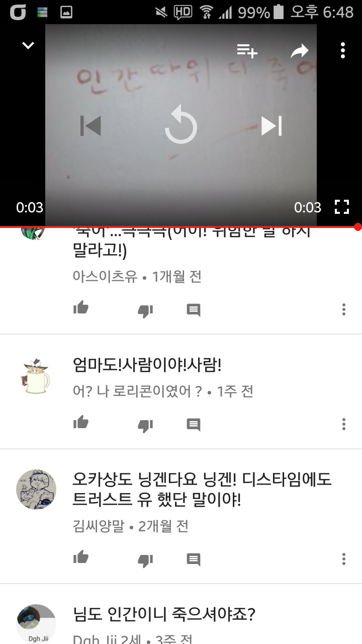Image resolution: width=362 pixels, height=644 pixels.
Task: Tap the add to playlist icon
Action: tap(247, 51)
